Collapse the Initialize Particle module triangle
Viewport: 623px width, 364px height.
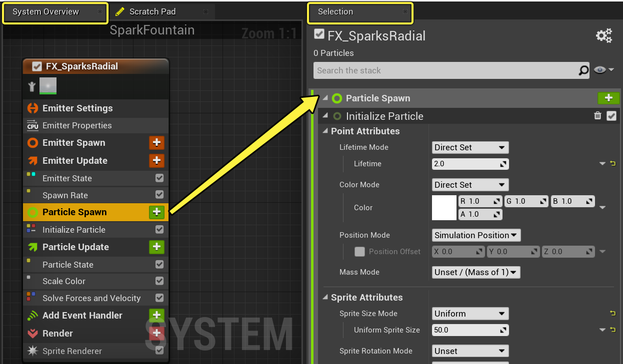(x=325, y=116)
